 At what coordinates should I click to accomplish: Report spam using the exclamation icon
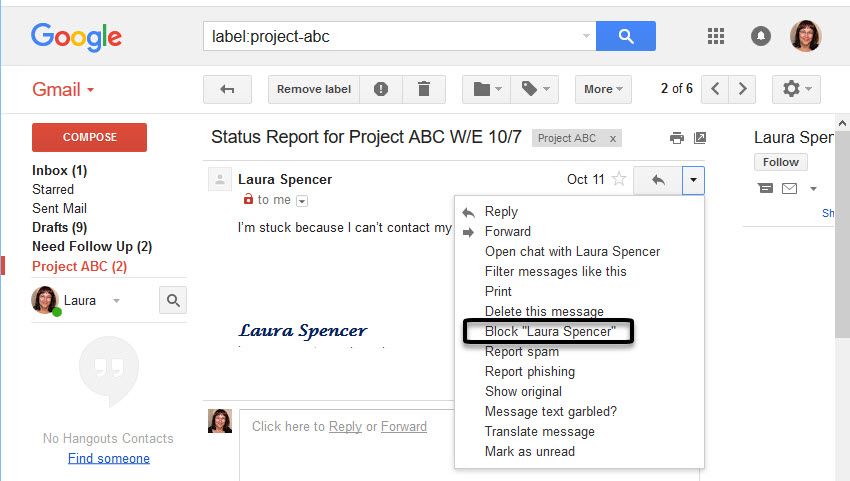[x=381, y=89]
